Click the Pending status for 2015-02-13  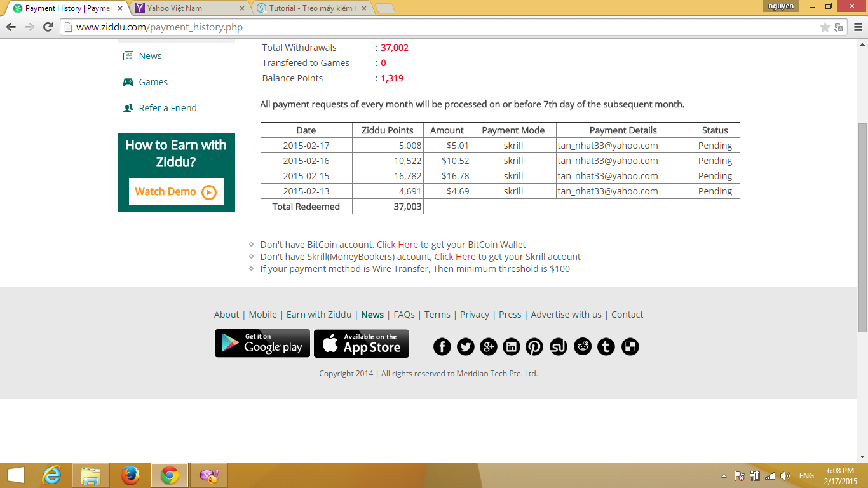[715, 191]
